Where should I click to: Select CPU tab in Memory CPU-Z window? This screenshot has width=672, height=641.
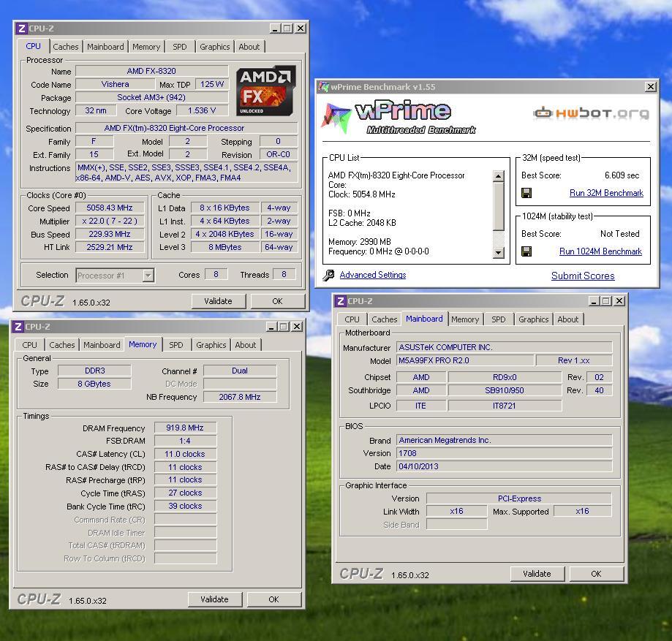click(x=29, y=345)
